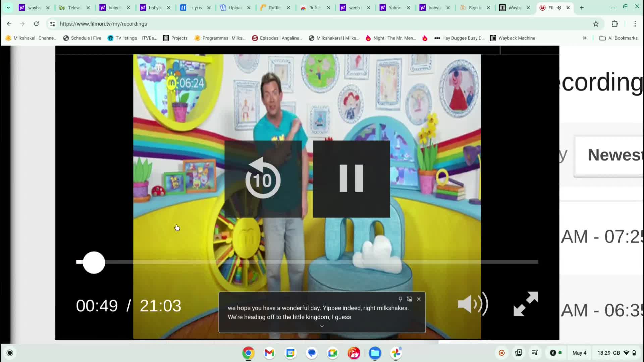
Task: Enter fullscreen mode for the video
Action: coord(525,304)
